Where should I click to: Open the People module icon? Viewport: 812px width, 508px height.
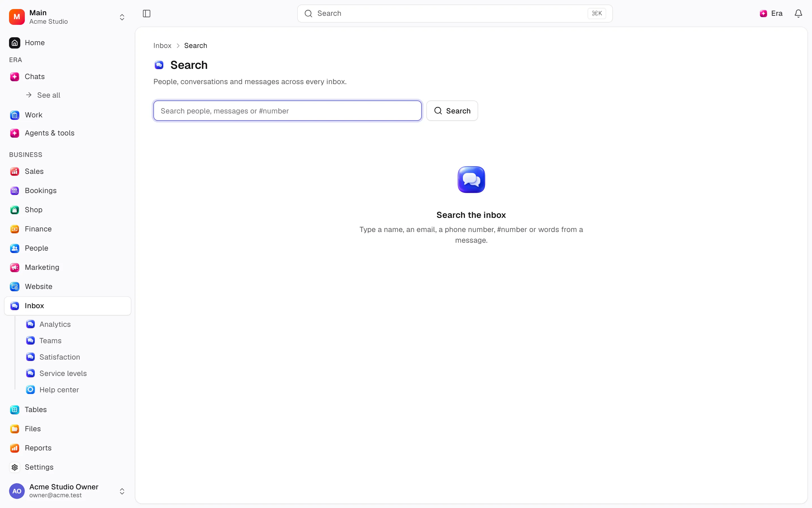(15, 248)
